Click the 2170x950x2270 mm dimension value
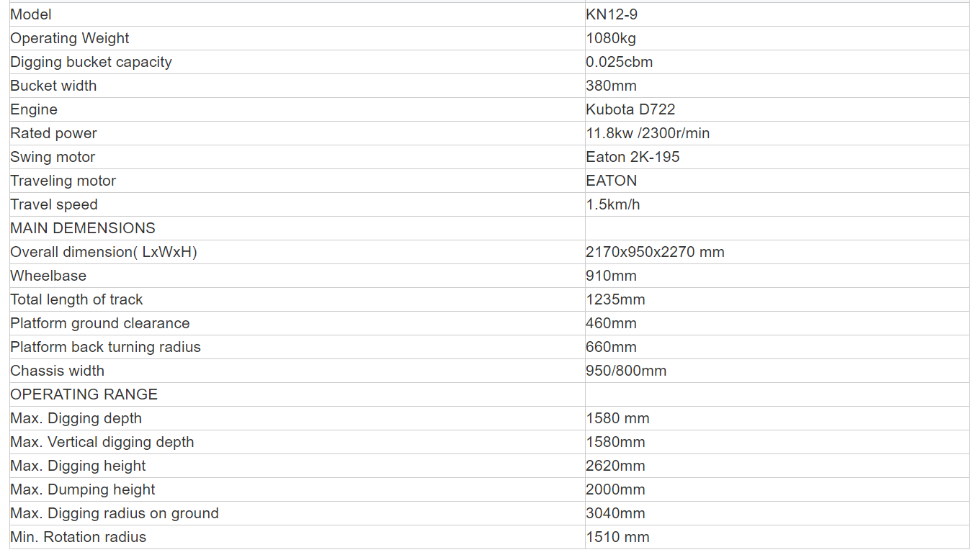This screenshot has height=560, width=974. pyautogui.click(x=655, y=252)
